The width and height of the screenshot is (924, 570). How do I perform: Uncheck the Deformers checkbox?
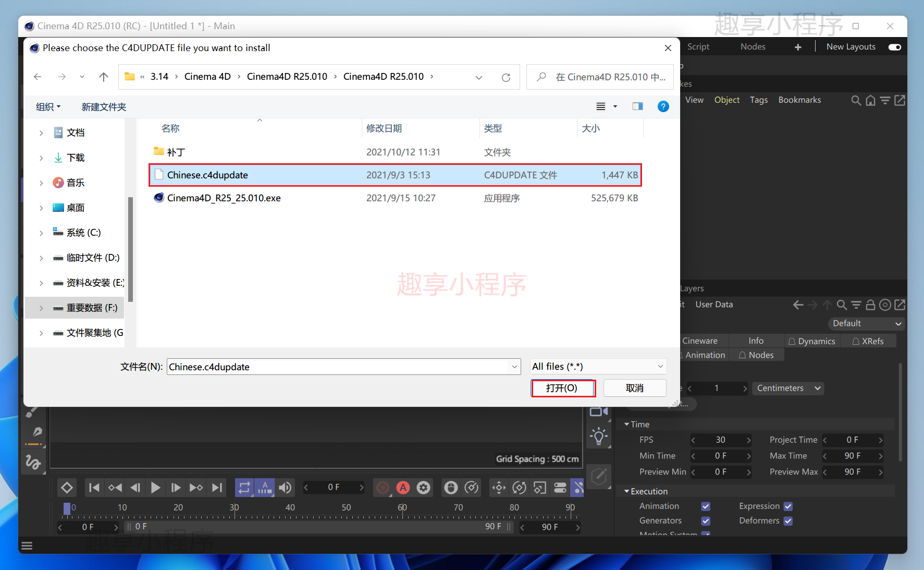(x=788, y=521)
